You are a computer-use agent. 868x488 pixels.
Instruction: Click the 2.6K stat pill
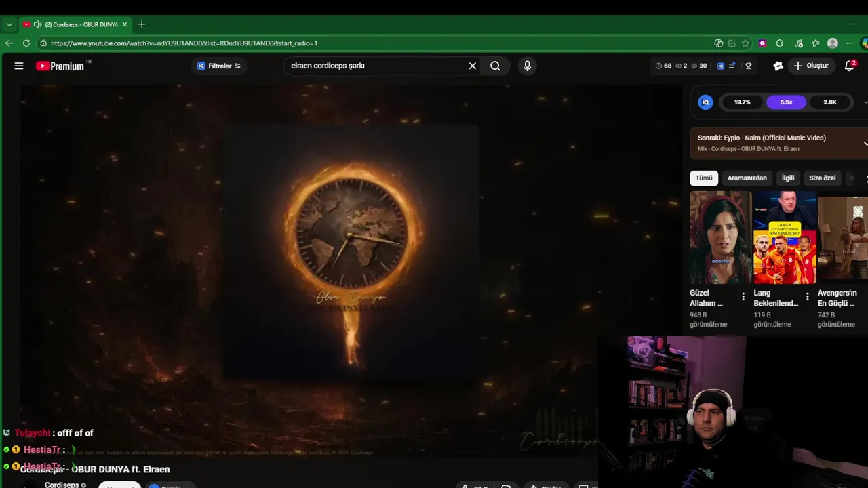tap(830, 102)
